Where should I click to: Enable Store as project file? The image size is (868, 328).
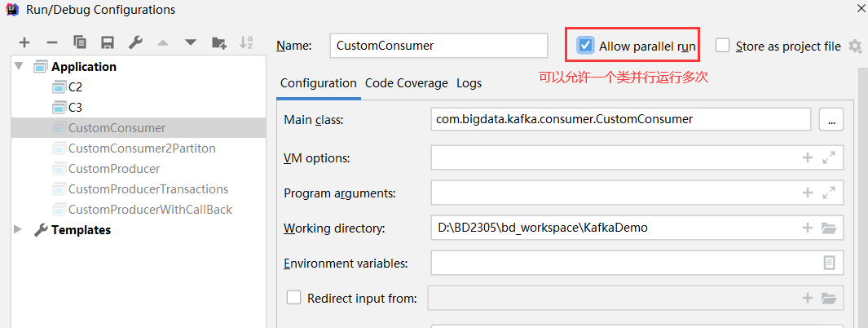pyautogui.click(x=722, y=46)
